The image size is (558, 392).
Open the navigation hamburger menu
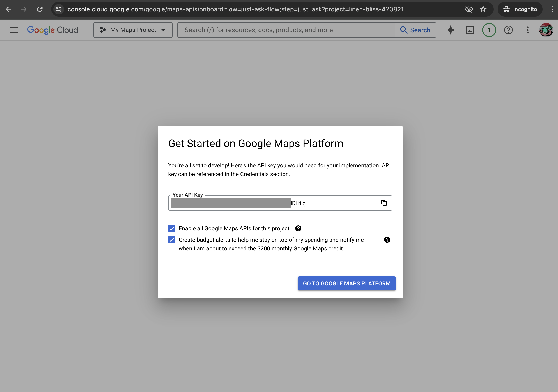tap(13, 30)
